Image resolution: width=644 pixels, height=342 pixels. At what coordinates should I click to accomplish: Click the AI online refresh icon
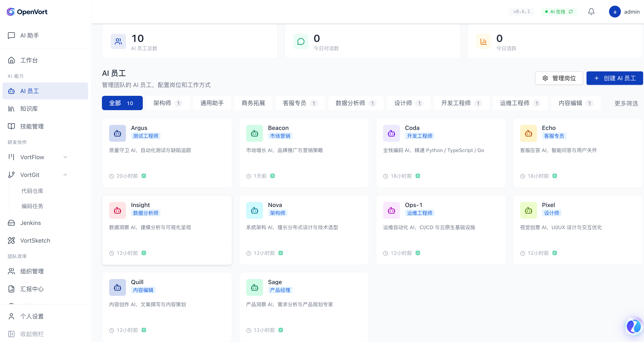click(x=571, y=12)
